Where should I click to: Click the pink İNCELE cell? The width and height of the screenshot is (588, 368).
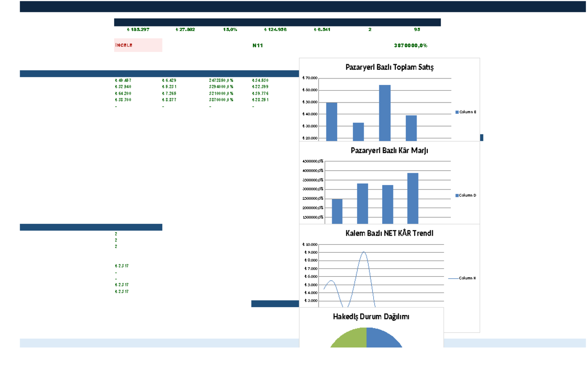pos(138,45)
